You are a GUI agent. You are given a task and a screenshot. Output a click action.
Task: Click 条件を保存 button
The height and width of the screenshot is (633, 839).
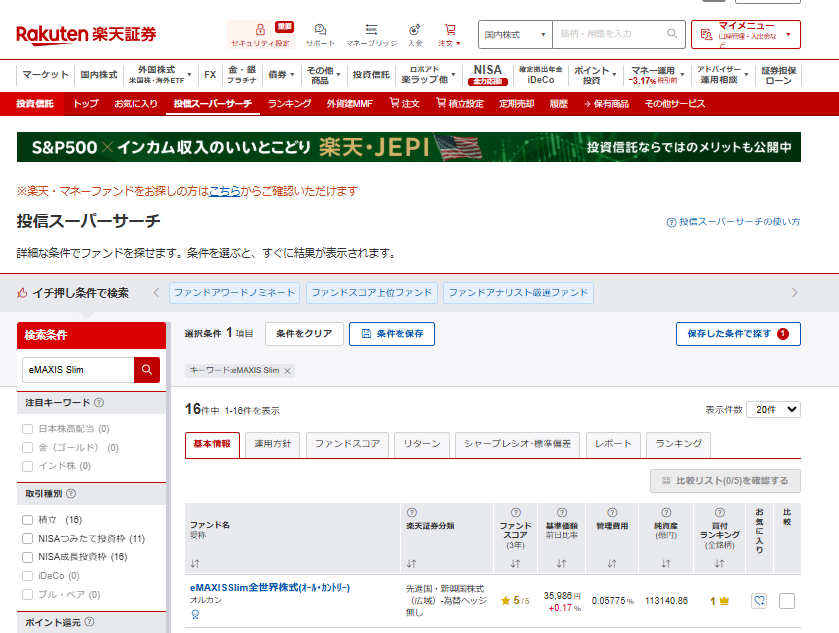pyautogui.click(x=392, y=334)
